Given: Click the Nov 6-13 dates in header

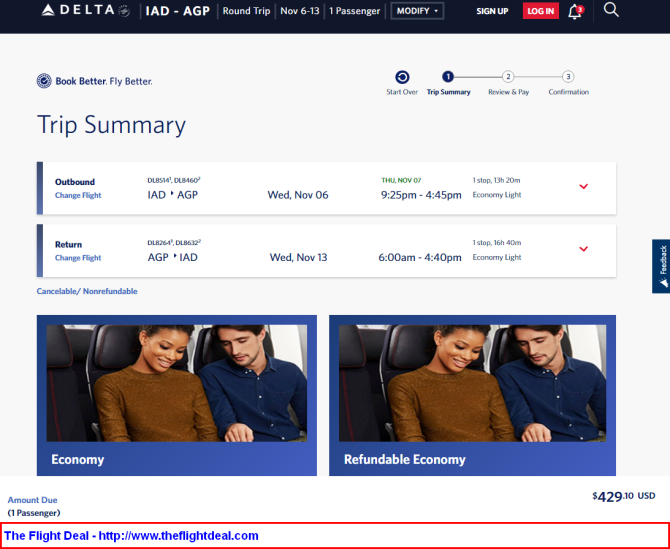Looking at the screenshot, I should coord(300,11).
